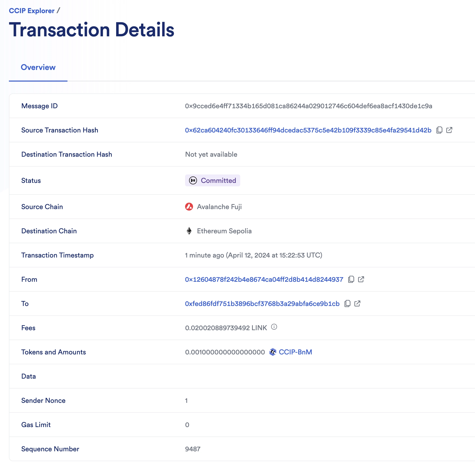Image resolution: width=475 pixels, height=476 pixels.
Task: Copy the From address
Action: point(351,279)
